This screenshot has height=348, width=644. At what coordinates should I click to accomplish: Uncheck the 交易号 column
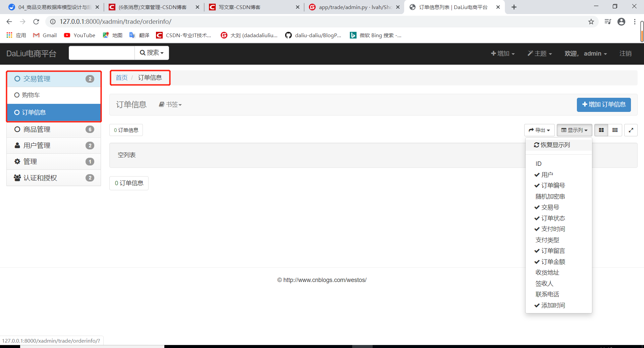[558, 207]
